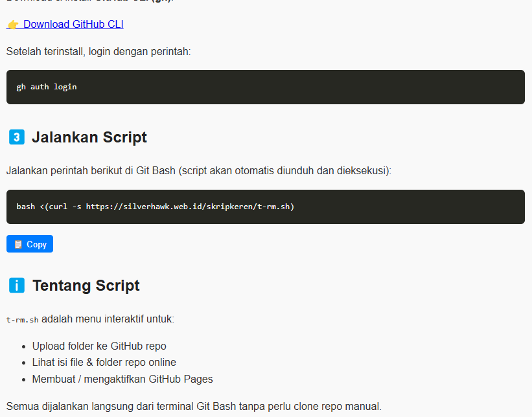This screenshot has width=532, height=417.
Task: Click 'Lihat isi file & folder repo online'
Action: [104, 362]
